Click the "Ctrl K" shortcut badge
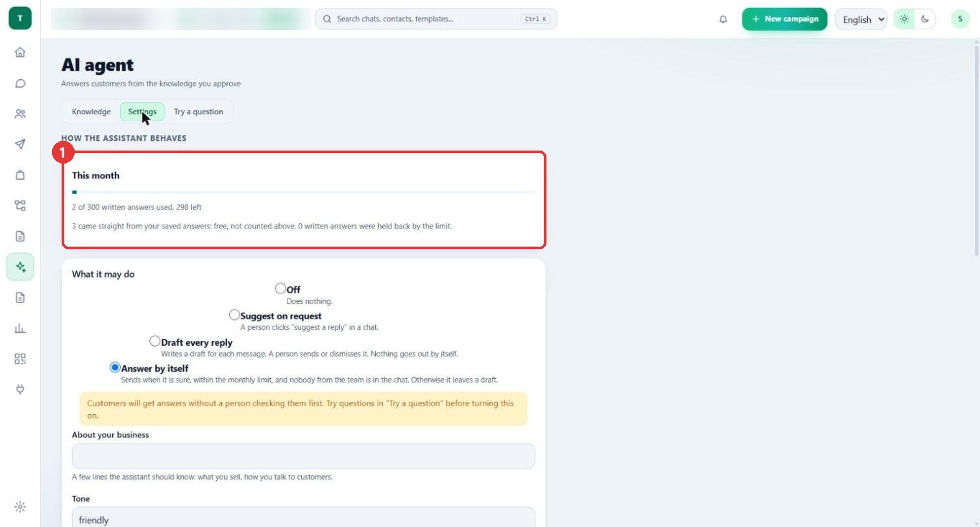Viewport: 980px width, 527px height. tap(535, 19)
